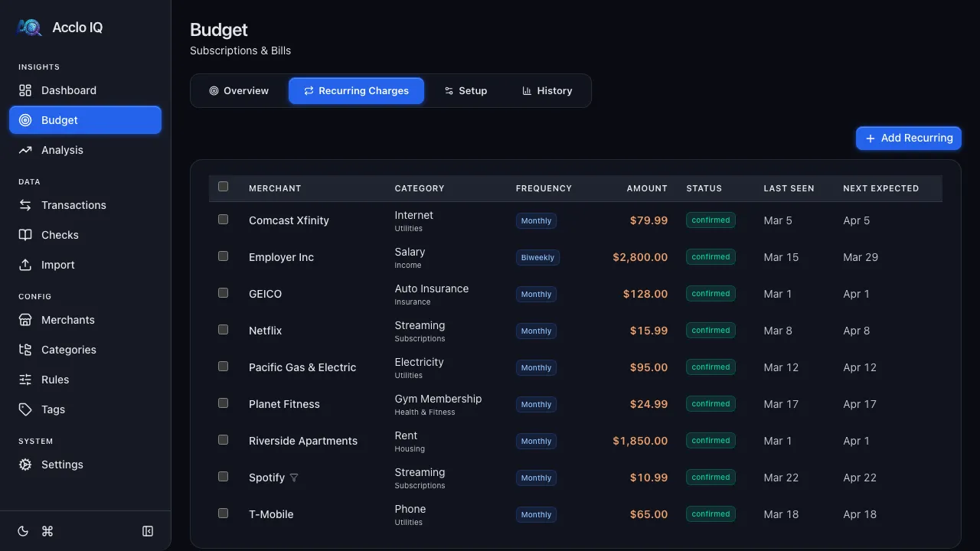This screenshot has width=980, height=551.
Task: Click the $1,850.00 rent amount
Action: (640, 441)
